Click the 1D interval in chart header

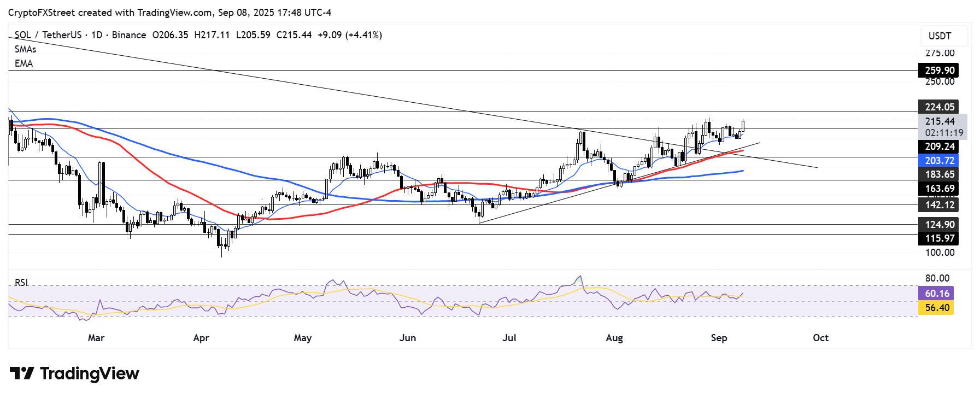point(97,35)
